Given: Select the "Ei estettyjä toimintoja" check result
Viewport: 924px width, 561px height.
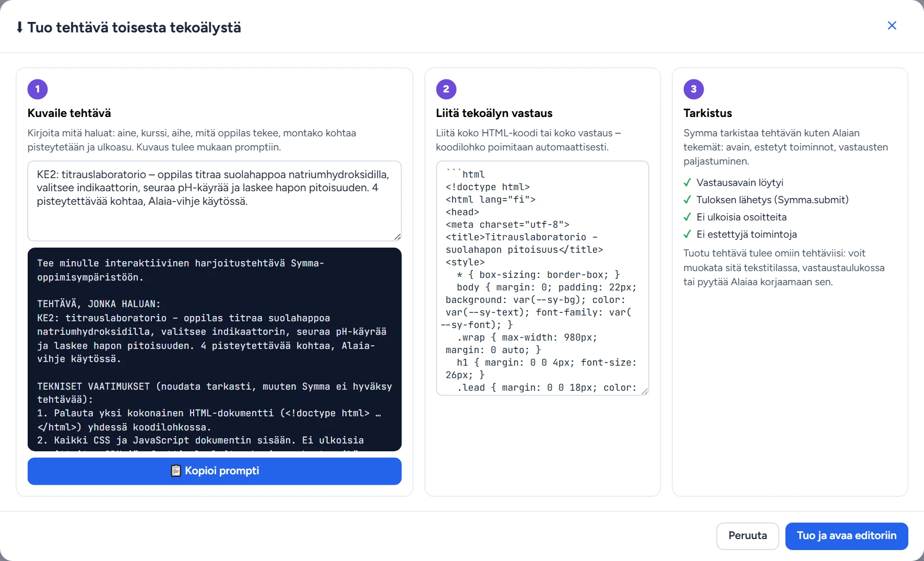Looking at the screenshot, I should [x=740, y=235].
